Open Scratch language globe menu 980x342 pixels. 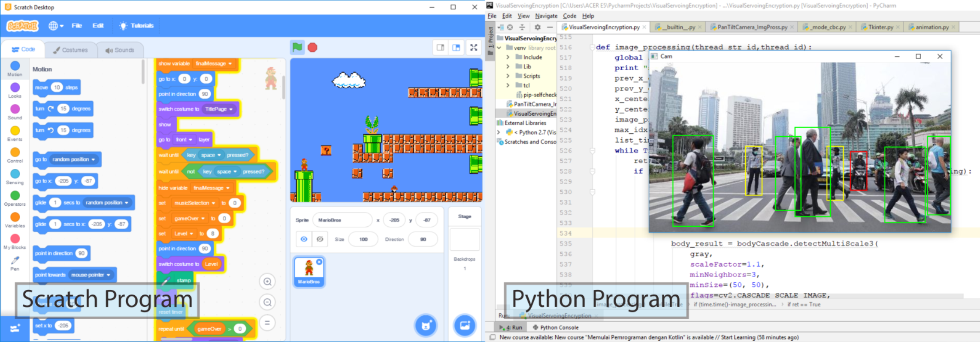click(56, 26)
